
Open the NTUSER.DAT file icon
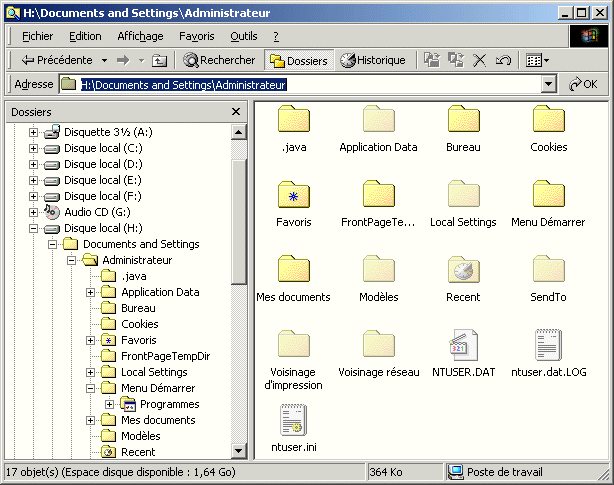pos(463,344)
